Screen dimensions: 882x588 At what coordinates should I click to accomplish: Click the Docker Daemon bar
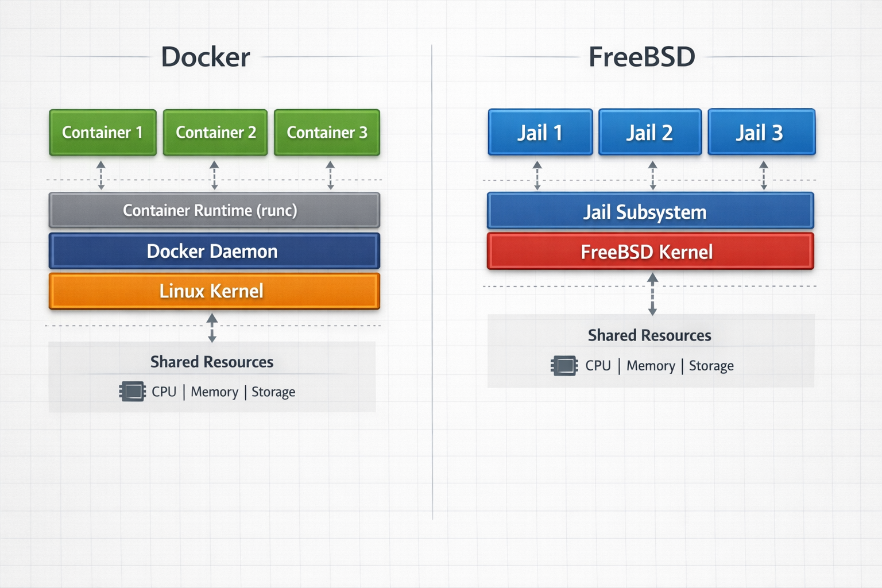214,252
